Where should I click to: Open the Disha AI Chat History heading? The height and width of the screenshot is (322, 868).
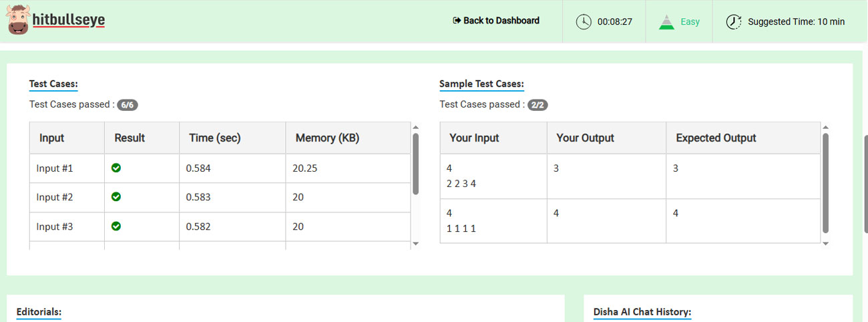pos(642,312)
